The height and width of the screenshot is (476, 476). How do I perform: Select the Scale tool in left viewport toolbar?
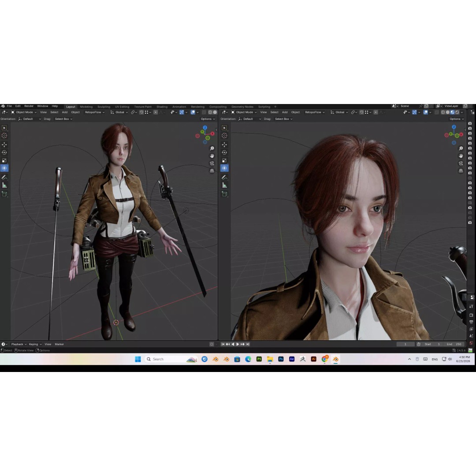(x=4, y=160)
